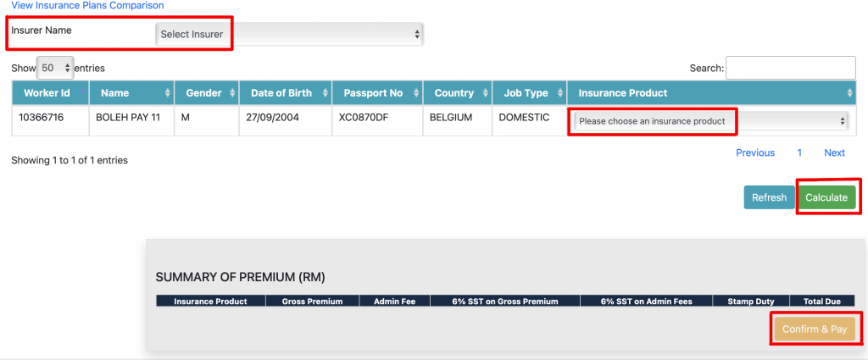Go to Next page of entries
Screen dimensions: 868x360
pyautogui.click(x=834, y=153)
